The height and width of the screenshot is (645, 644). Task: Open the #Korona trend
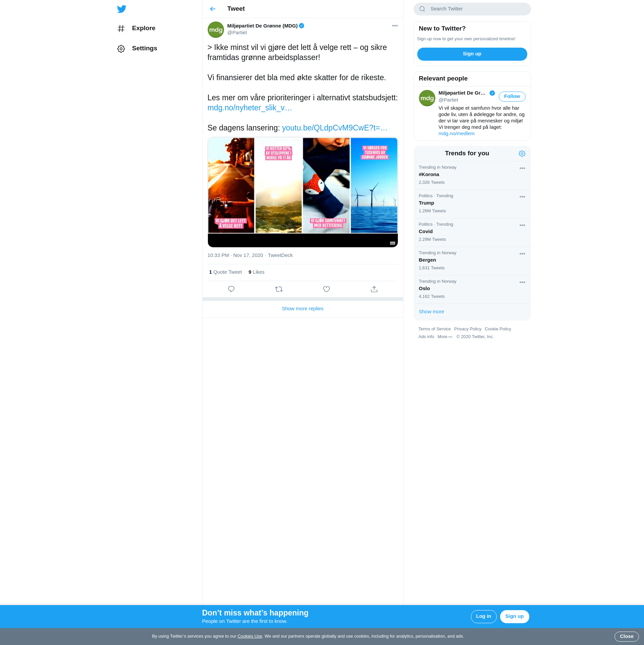coord(472,175)
